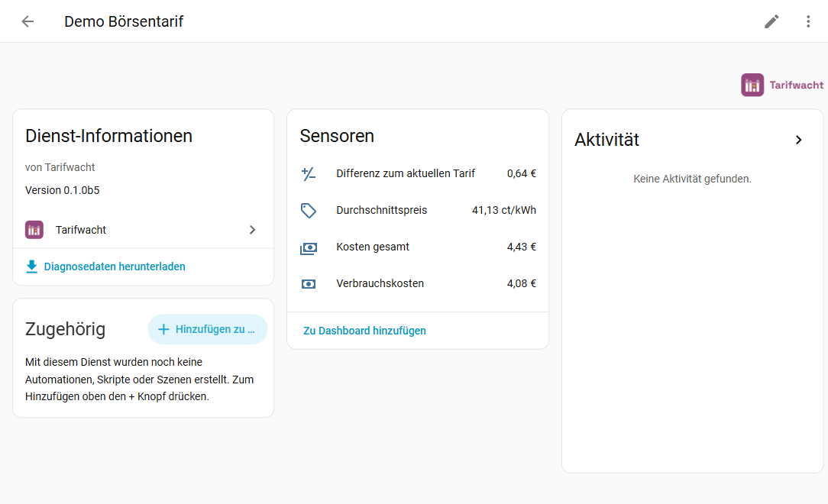
Task: Click 'von Tarifwacht' text
Action: [60, 167]
